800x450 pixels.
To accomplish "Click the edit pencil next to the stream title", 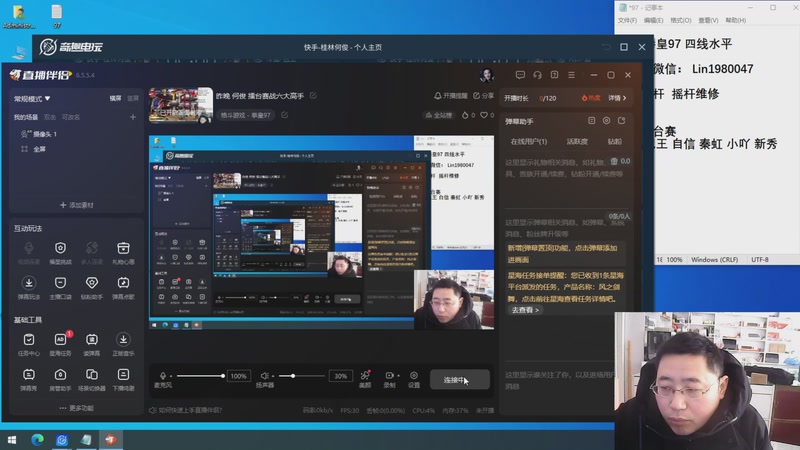I will click(313, 95).
